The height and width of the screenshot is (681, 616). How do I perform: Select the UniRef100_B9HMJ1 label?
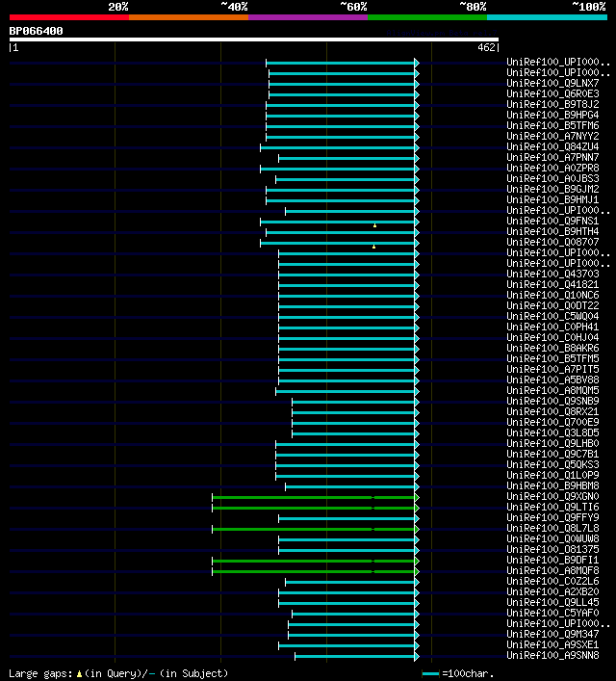[552, 199]
